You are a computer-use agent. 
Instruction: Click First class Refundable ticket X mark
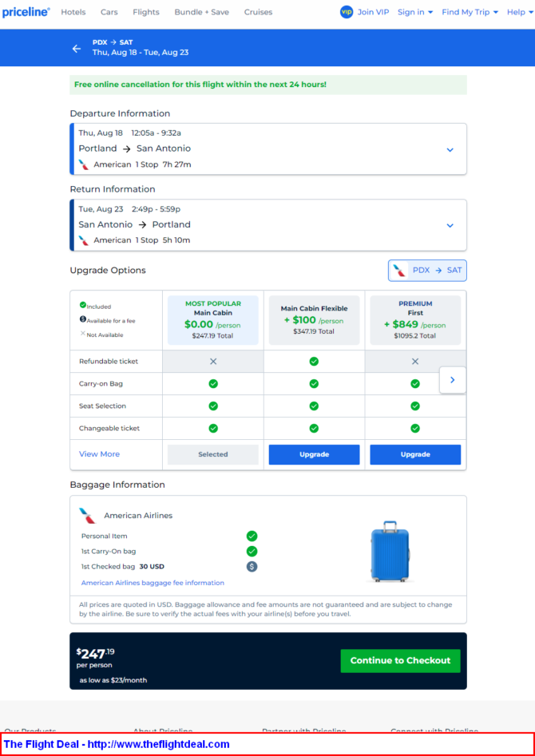[x=415, y=361]
